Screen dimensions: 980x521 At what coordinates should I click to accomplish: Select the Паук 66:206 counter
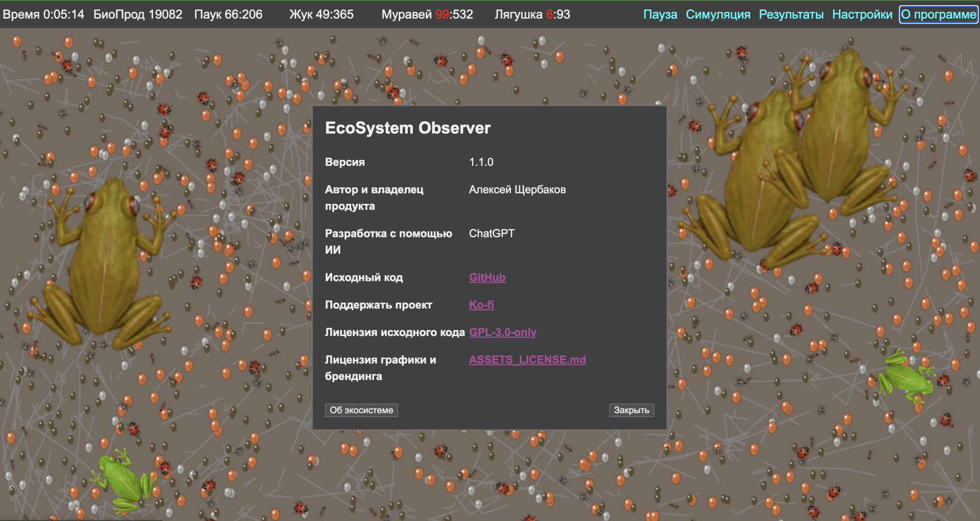(228, 14)
